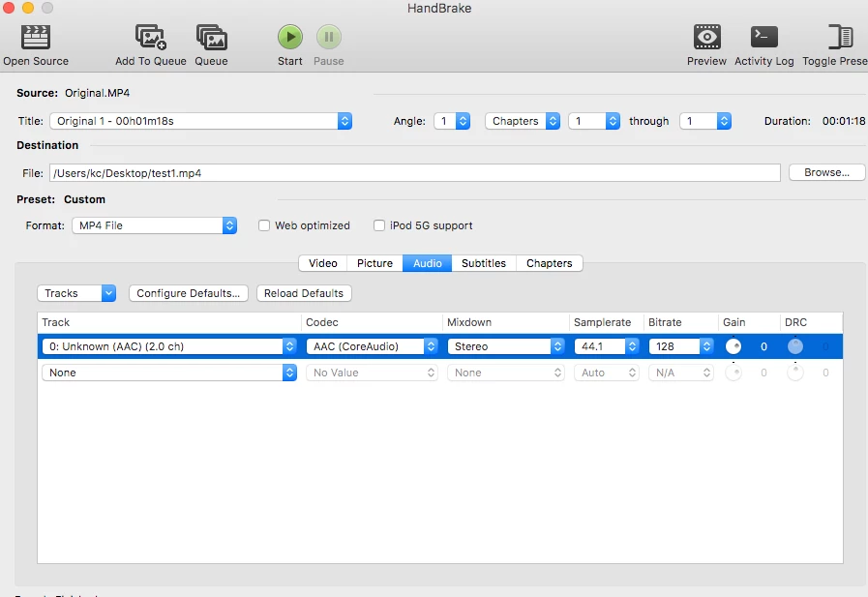
Task: Open the AAC (CoreAudio) codec dropdown
Action: 372,346
